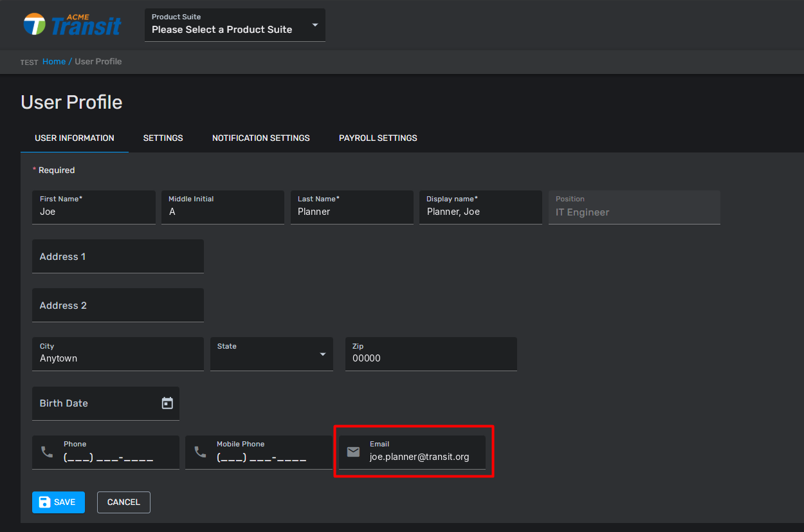This screenshot has width=804, height=532.
Task: Select the Address 2 input
Action: click(x=118, y=305)
